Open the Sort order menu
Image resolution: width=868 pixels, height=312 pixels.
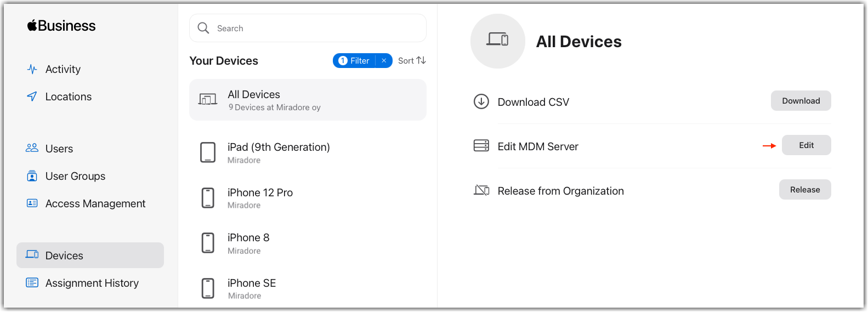click(x=412, y=61)
